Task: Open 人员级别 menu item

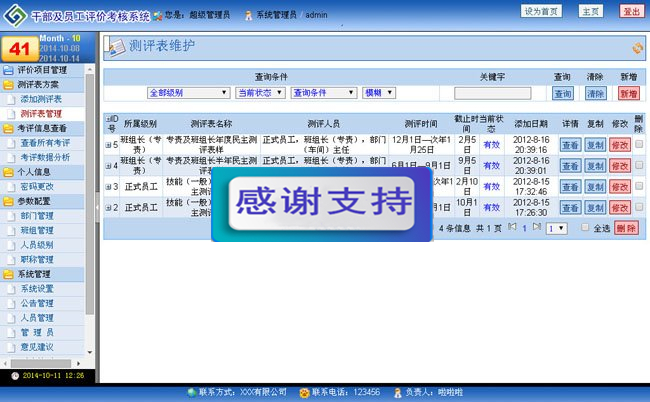Action: click(37, 245)
